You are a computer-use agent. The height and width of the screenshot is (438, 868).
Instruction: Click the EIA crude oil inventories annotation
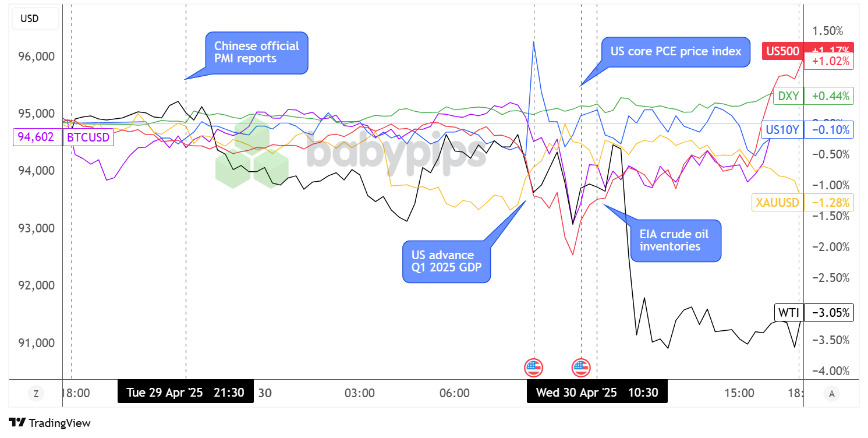tap(675, 241)
